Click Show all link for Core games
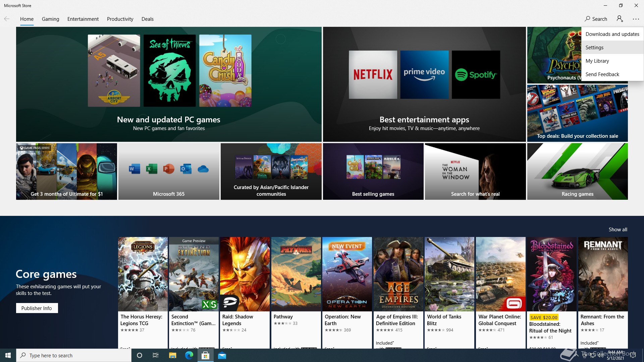This screenshot has height=362, width=644. [618, 229]
